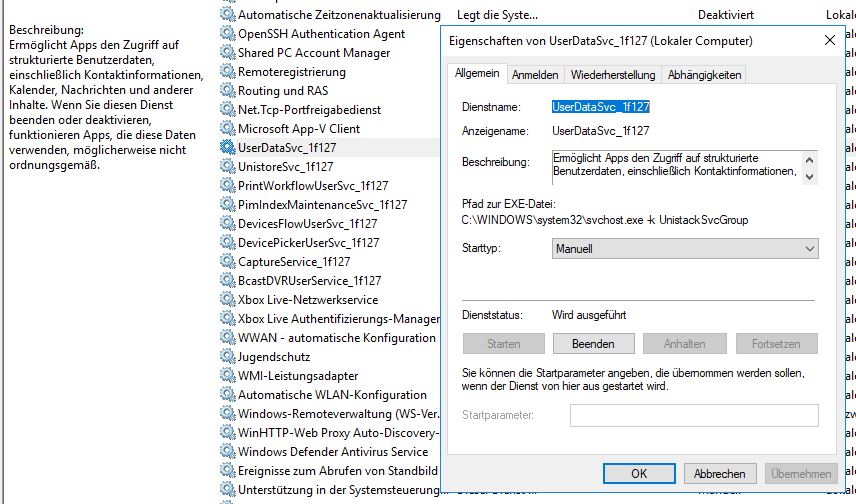Viewport: 856px width, 504px height.
Task: Open the Abhängigkeiten tab
Action: [x=704, y=75]
